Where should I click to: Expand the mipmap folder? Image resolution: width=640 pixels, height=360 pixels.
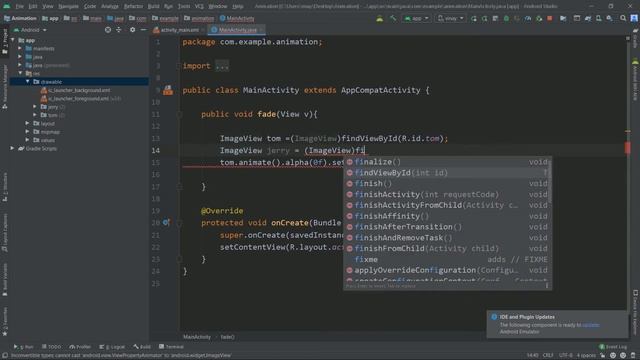pyautogui.click(x=27, y=132)
